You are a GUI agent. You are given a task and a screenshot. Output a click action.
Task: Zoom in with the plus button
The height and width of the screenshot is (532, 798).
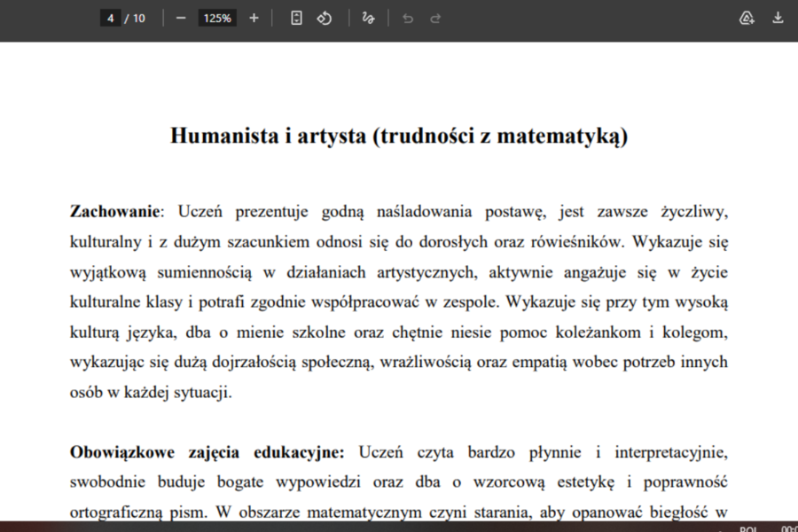click(x=254, y=19)
